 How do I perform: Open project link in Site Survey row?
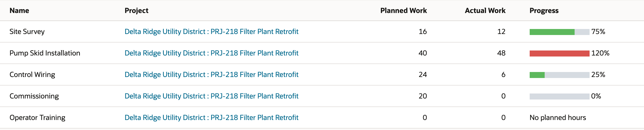click(x=211, y=31)
